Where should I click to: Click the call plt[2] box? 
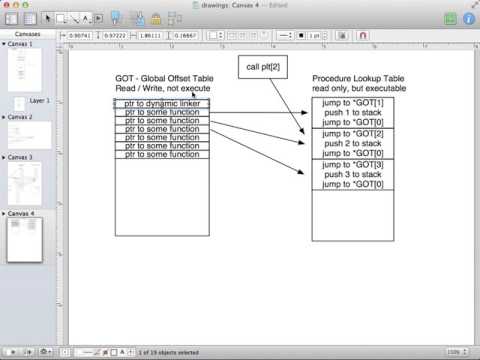coord(263,67)
